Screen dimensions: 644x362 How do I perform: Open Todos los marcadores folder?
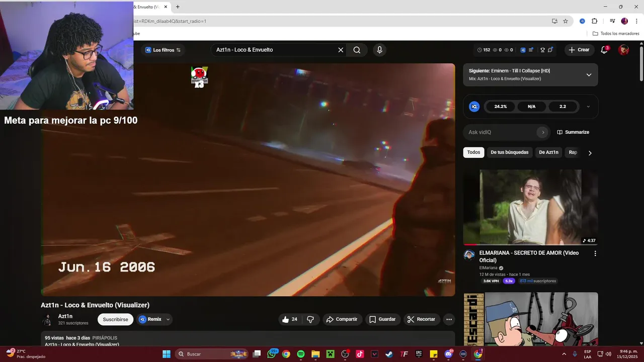pos(616,33)
